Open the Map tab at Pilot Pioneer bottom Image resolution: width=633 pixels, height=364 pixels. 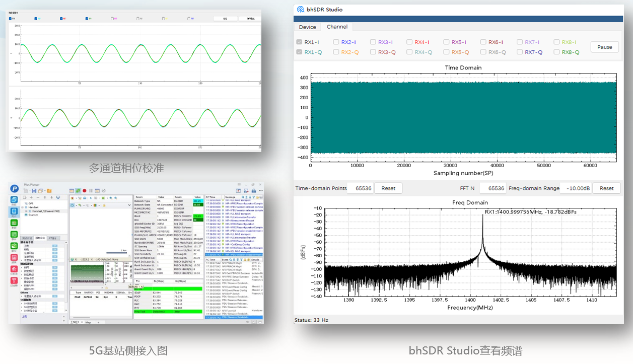88,322
